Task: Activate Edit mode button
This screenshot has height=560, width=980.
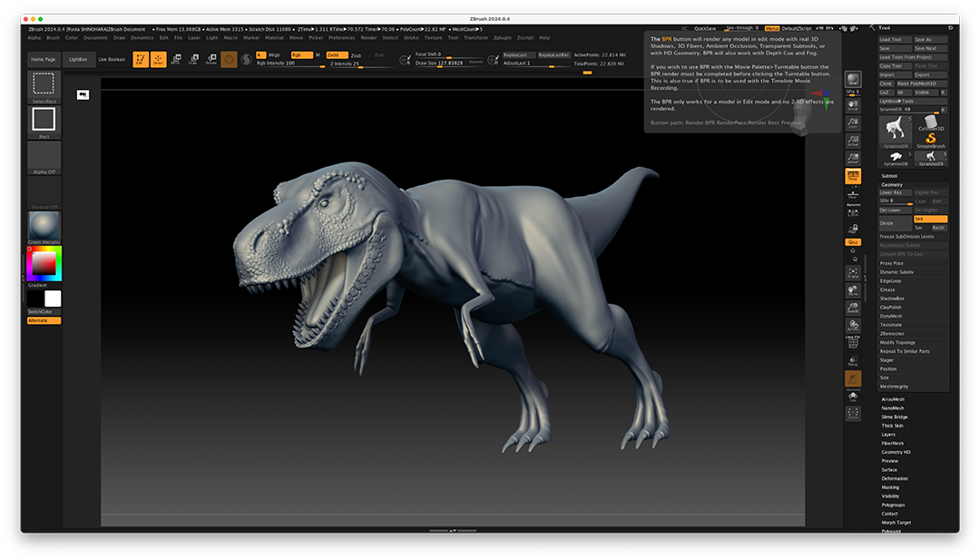Action: [x=141, y=59]
